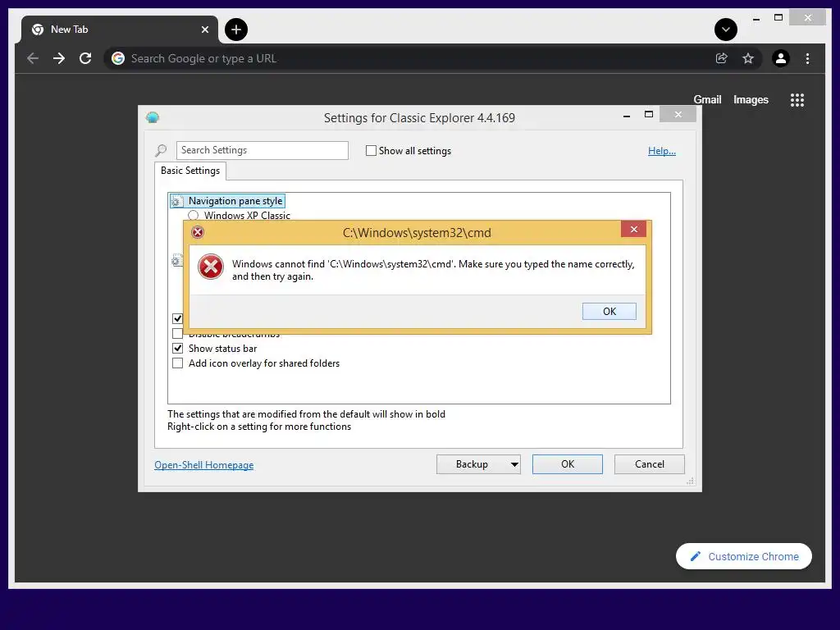Open the Help link
Image resolution: width=840 pixels, height=630 pixels.
click(x=662, y=151)
